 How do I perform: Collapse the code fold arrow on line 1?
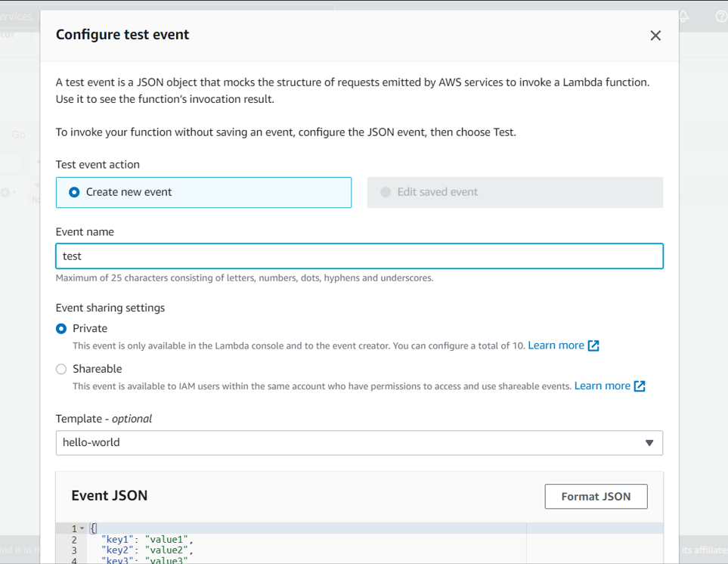83,528
